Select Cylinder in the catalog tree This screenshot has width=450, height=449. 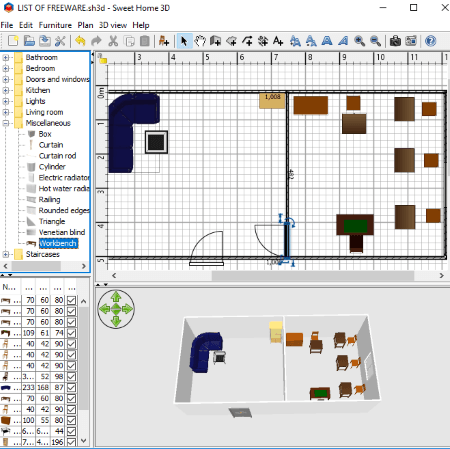[52, 167]
